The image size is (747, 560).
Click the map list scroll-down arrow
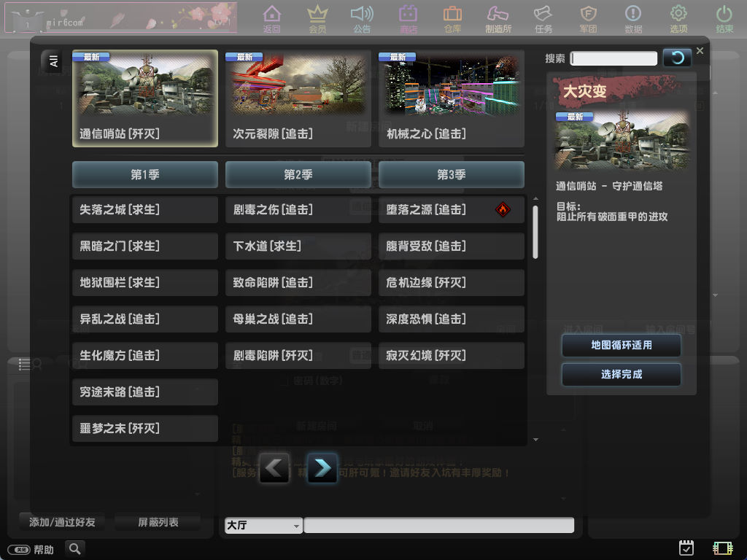tap(535, 440)
